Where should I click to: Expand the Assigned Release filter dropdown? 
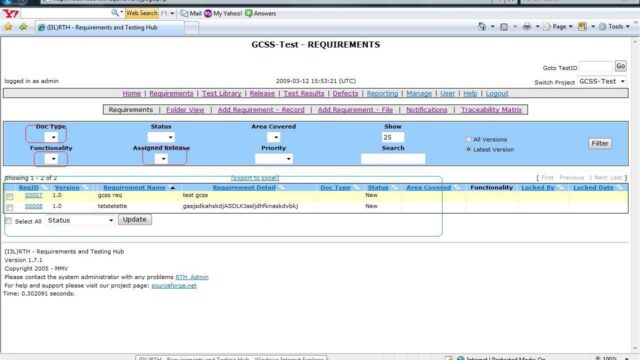[x=161, y=159]
